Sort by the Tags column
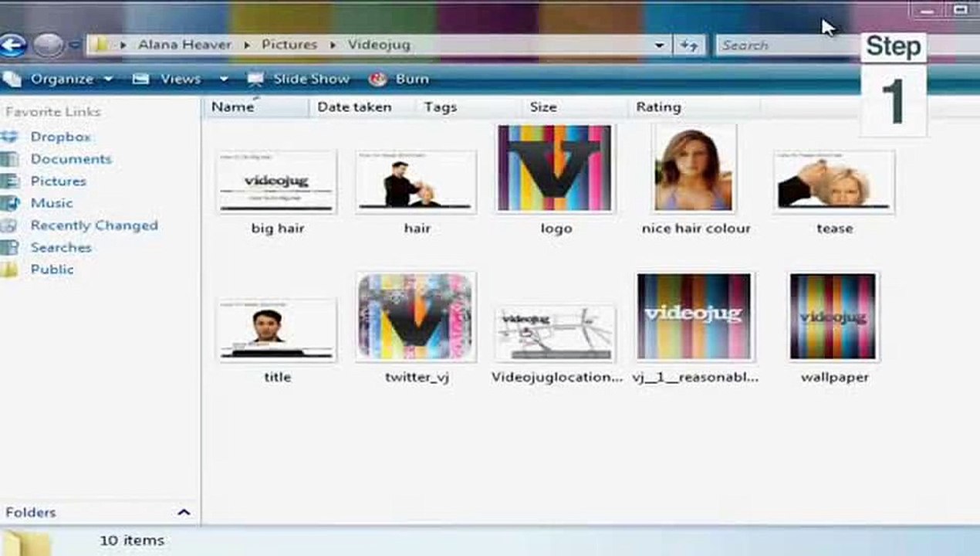 441,107
